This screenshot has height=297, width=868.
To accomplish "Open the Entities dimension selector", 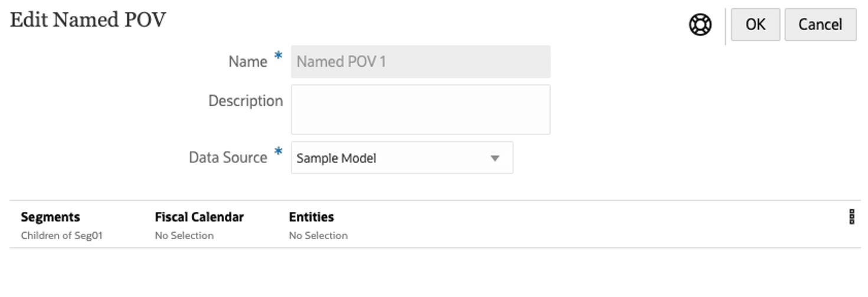I will tap(311, 217).
